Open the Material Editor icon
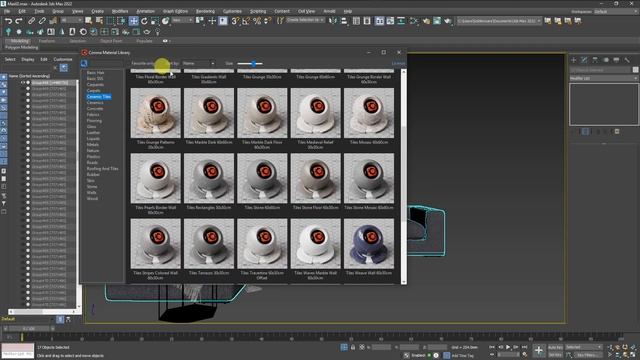Viewport: 640px width, 360px height. 413,21
